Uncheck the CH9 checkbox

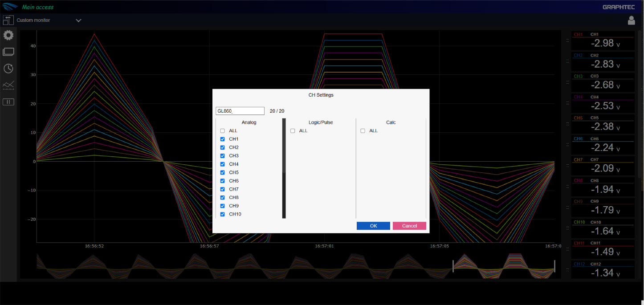click(x=222, y=206)
